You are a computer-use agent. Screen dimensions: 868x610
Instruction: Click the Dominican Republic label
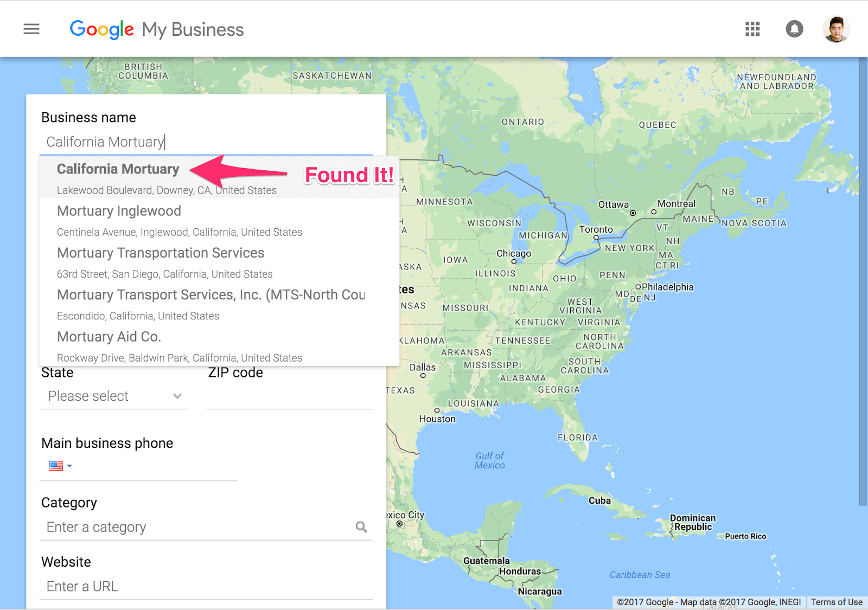click(693, 523)
